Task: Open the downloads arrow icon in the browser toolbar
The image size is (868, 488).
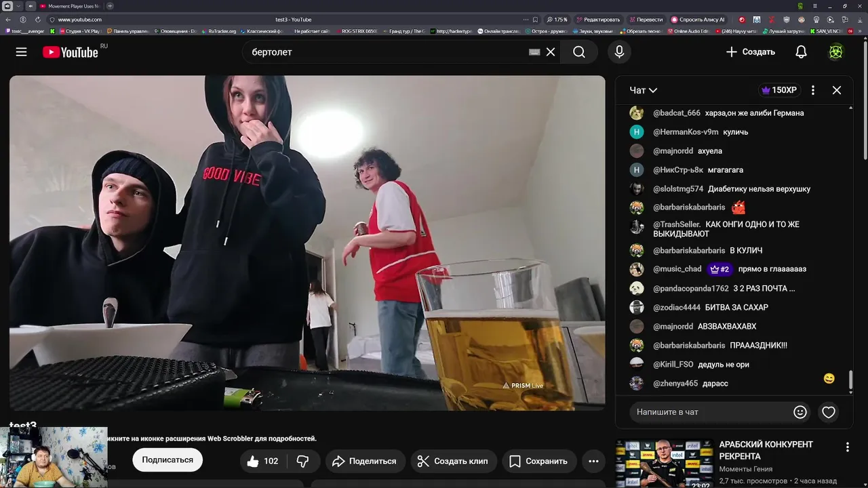Action: (x=860, y=20)
